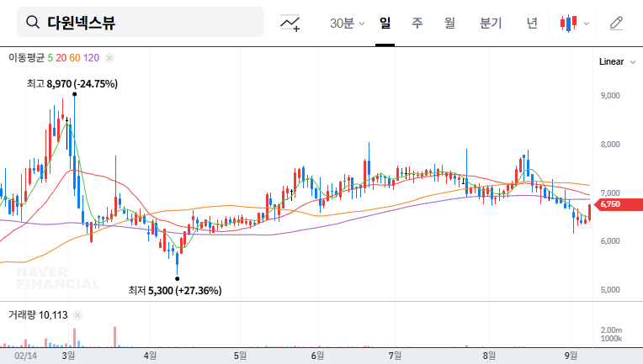Click the 3월 month axis label
Screen dimensions: 643x364
68,356
